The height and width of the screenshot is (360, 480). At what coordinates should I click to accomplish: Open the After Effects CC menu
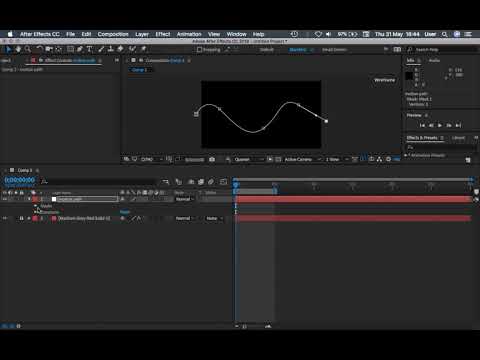(x=40, y=34)
